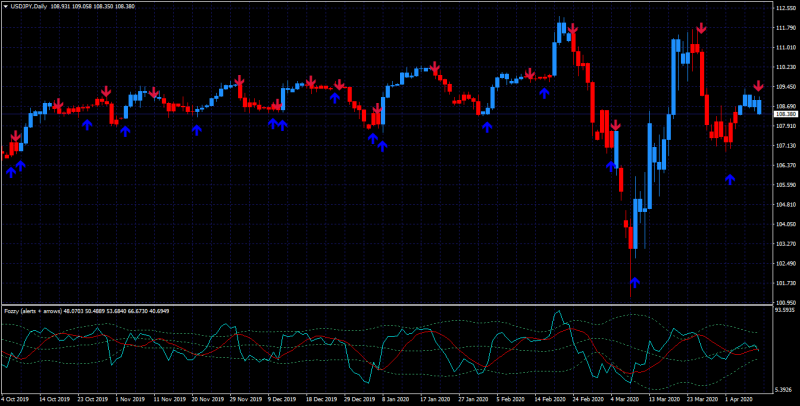Click the blue up arrow under 1 Apr 2020 candles
800x406 pixels.
(730, 179)
